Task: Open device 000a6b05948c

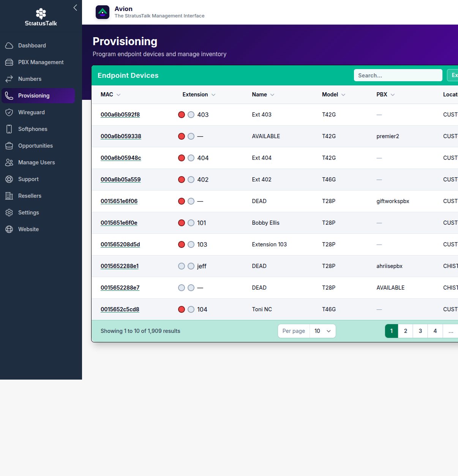Action: coord(121,158)
